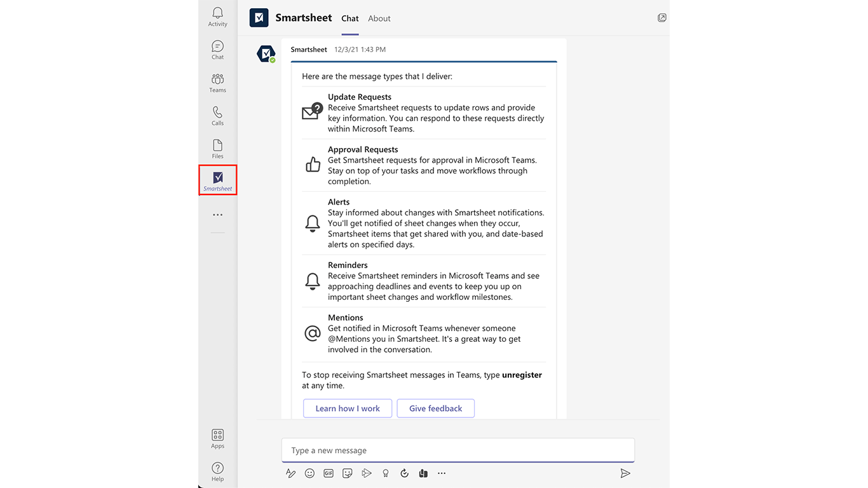This screenshot has width=868, height=488.
Task: Click the dark stacked-blocks icon in compose toolbar
Action: 423,473
